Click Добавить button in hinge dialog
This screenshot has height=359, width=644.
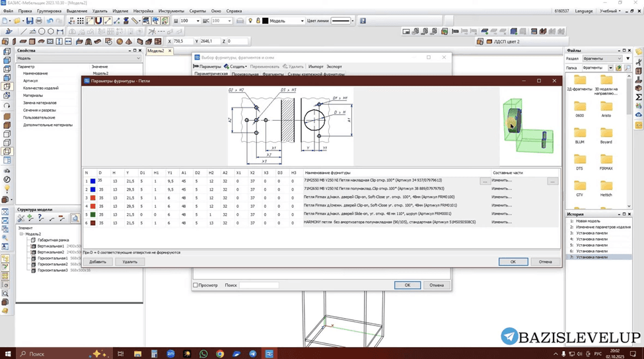click(x=98, y=262)
